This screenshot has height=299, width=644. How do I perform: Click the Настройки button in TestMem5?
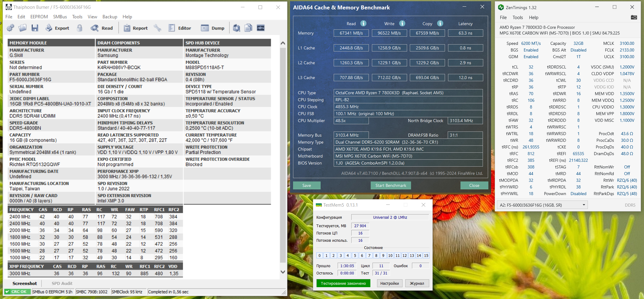tap(389, 283)
